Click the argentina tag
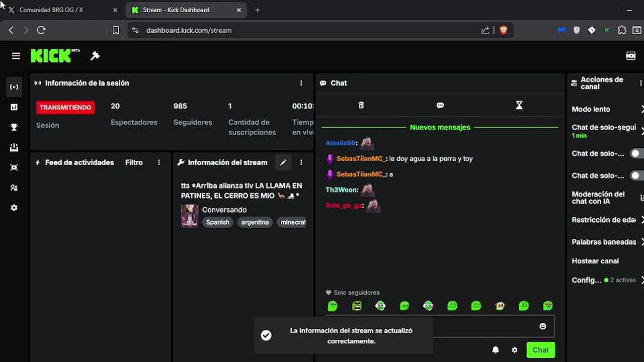The height and width of the screenshot is (362, 644). click(x=255, y=222)
